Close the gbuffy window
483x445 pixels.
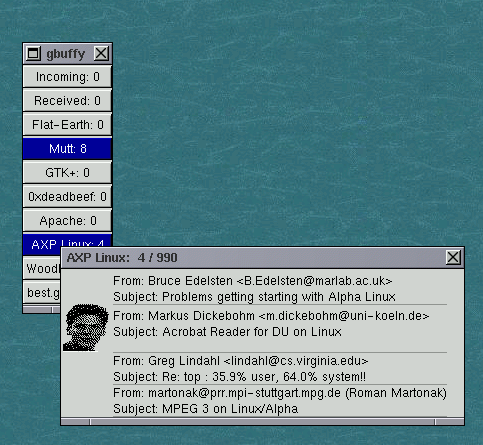[101, 53]
